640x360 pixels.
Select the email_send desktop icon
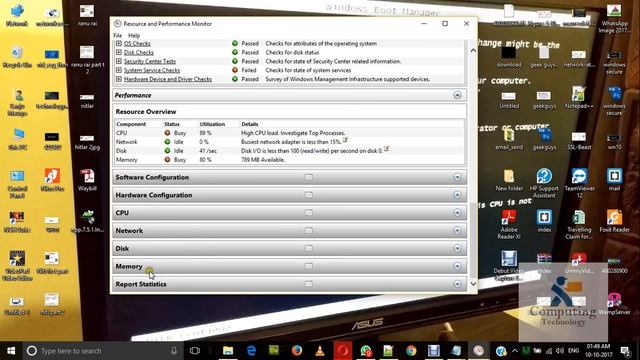(509, 139)
